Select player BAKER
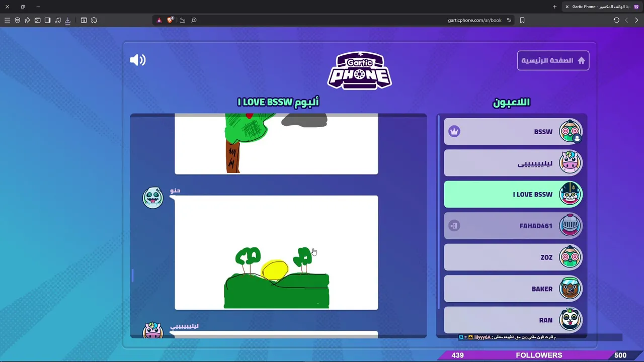Screen dimensions: 644x362 [x=513, y=289]
